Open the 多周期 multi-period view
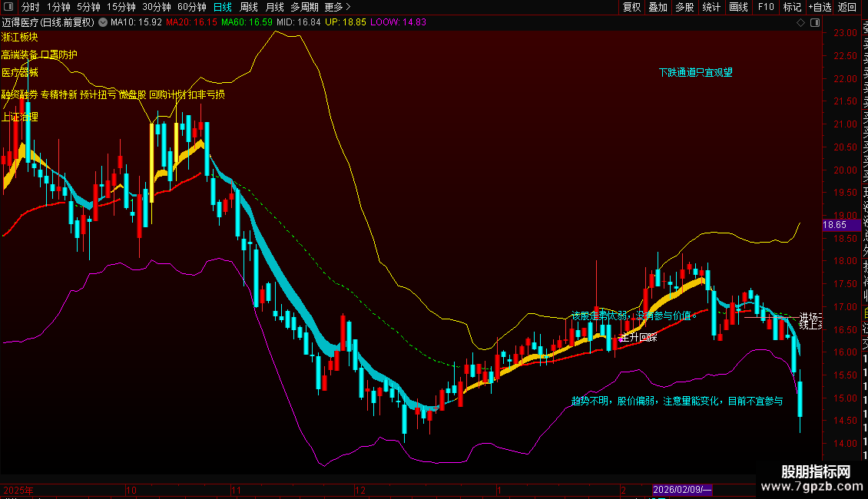 304,7
